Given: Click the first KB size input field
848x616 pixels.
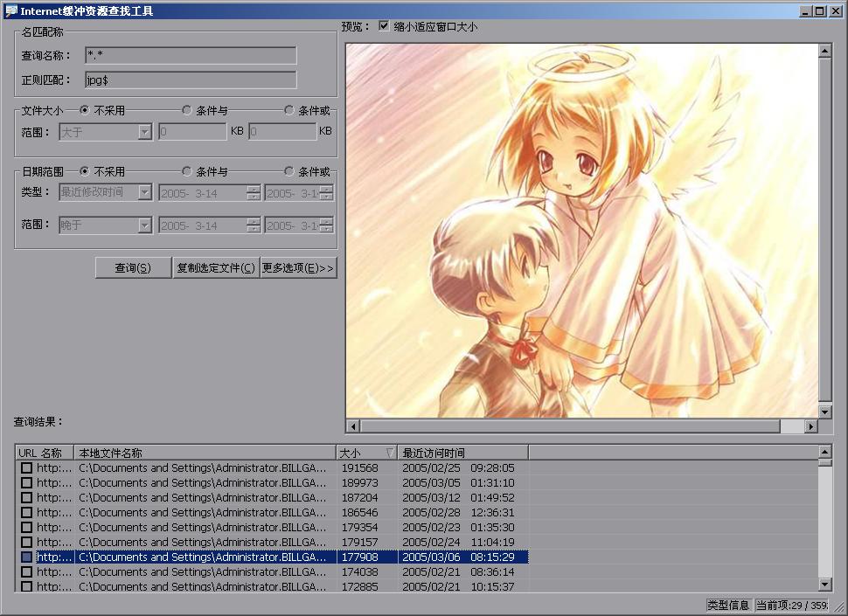Looking at the screenshot, I should 192,131.
